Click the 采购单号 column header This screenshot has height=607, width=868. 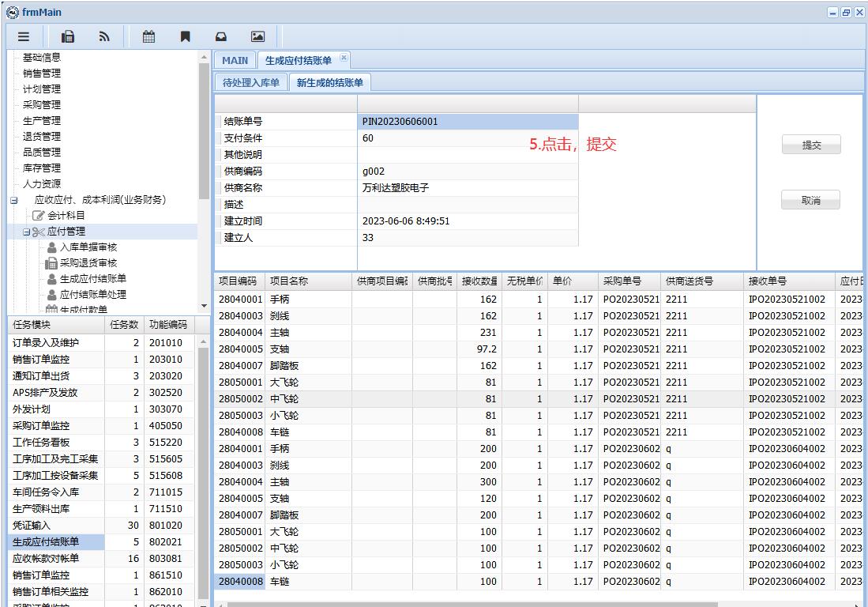coord(629,281)
